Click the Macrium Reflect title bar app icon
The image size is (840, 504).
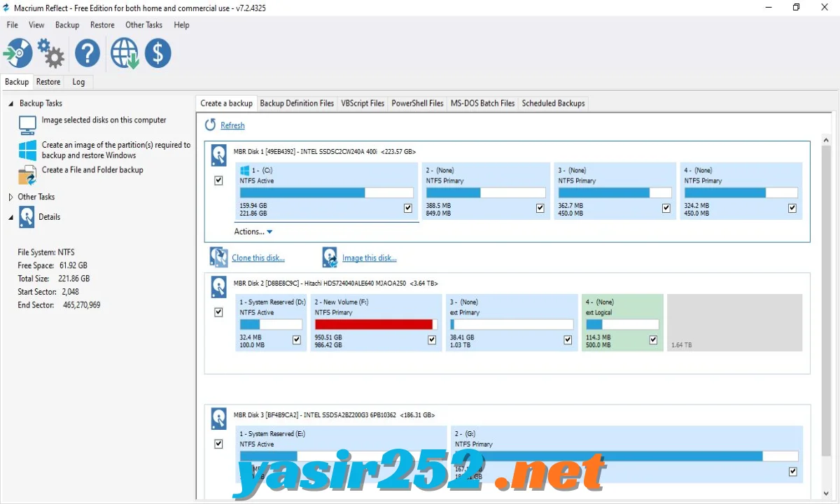[7, 8]
